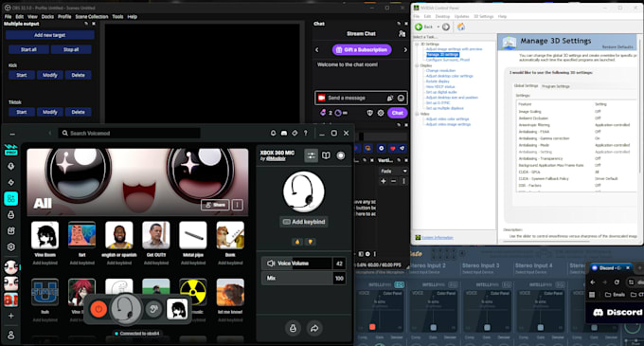
Task: Toggle the hear myself ear button
Action: pyautogui.click(x=153, y=309)
